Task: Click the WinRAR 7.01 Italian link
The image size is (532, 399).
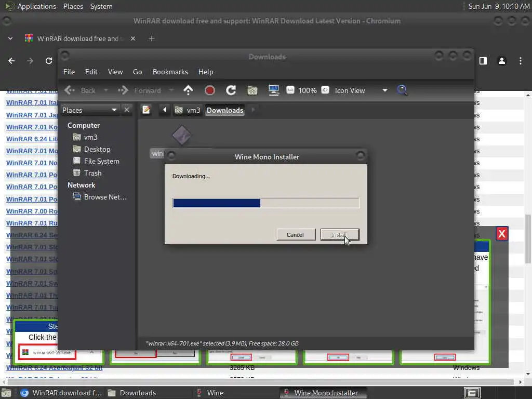Action: click(x=32, y=103)
